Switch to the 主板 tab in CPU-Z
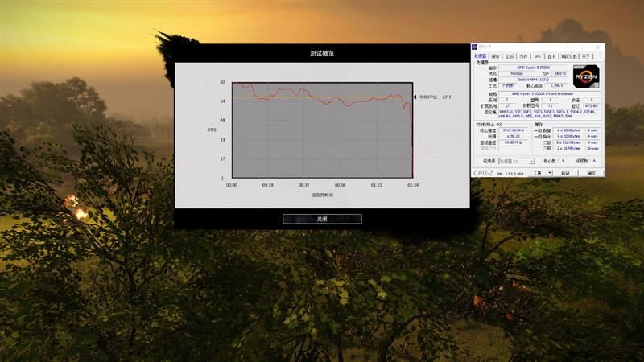The height and width of the screenshot is (362, 644). [509, 56]
